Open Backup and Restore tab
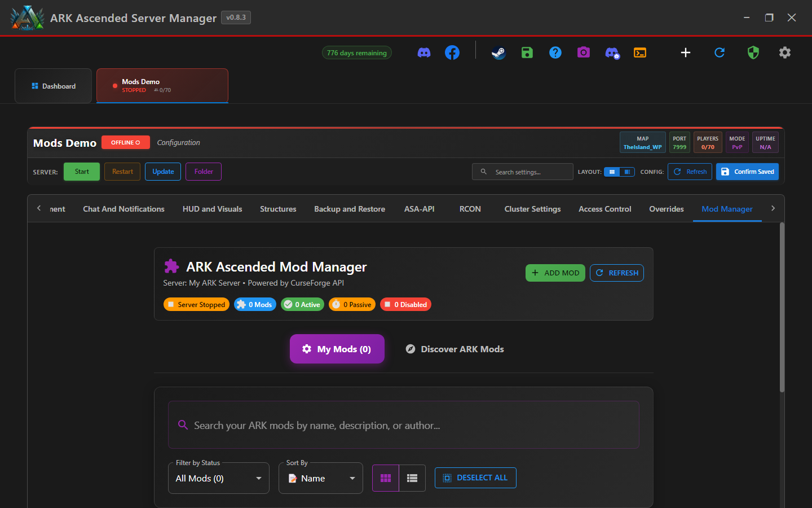812x508 pixels. (350, 209)
